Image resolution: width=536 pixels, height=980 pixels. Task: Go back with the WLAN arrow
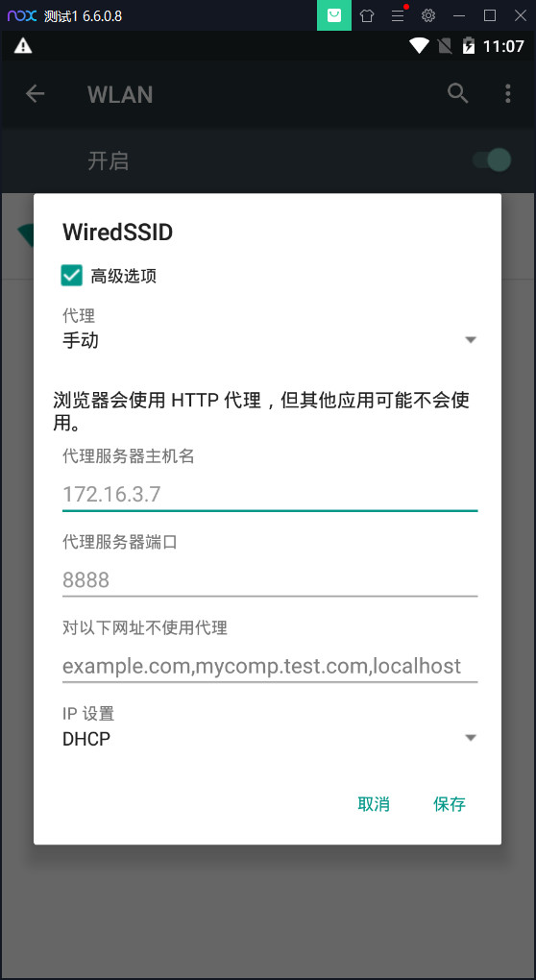point(35,94)
